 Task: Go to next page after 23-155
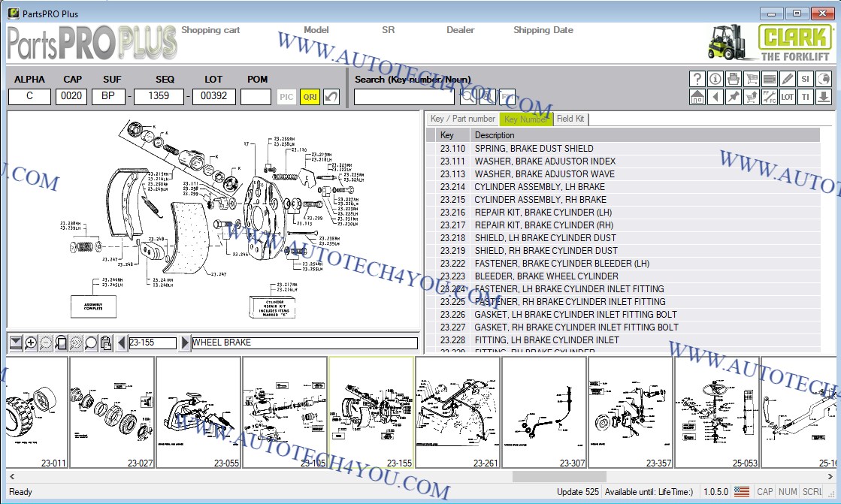pyautogui.click(x=185, y=343)
